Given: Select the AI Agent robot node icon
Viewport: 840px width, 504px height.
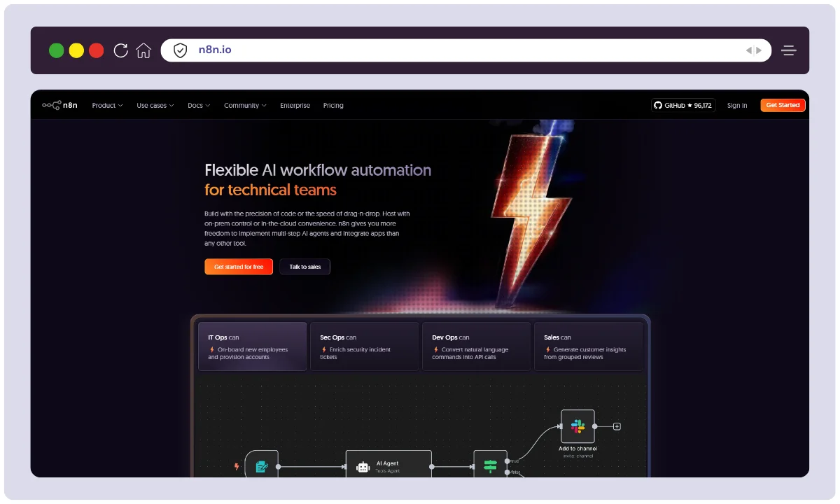Looking at the screenshot, I should tap(363, 466).
